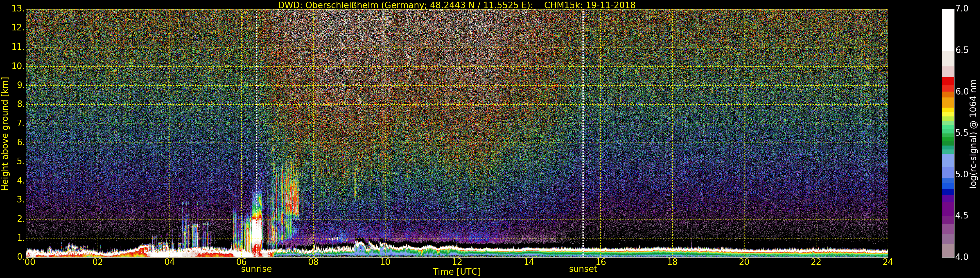980x278 pixels.
Task: Click the 12 tick on the time axis
Action: pos(457,262)
